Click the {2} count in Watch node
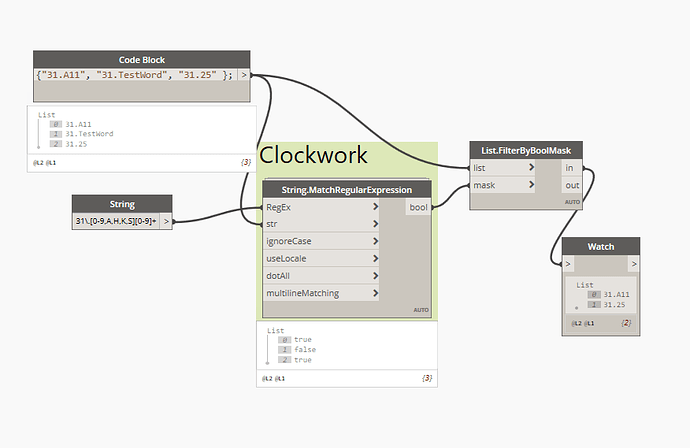The height and width of the screenshot is (448, 690). point(626,323)
